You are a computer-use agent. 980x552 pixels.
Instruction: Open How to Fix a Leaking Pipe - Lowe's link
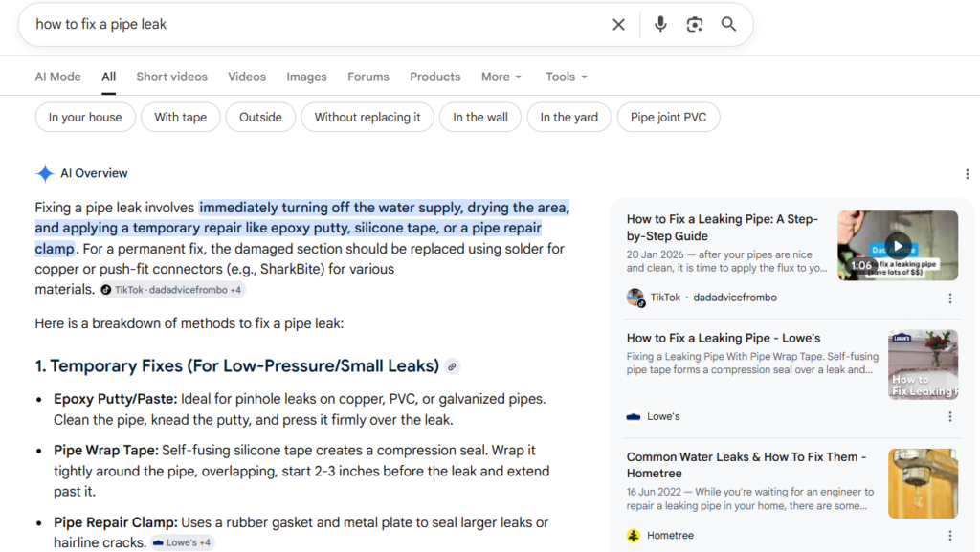click(x=724, y=338)
